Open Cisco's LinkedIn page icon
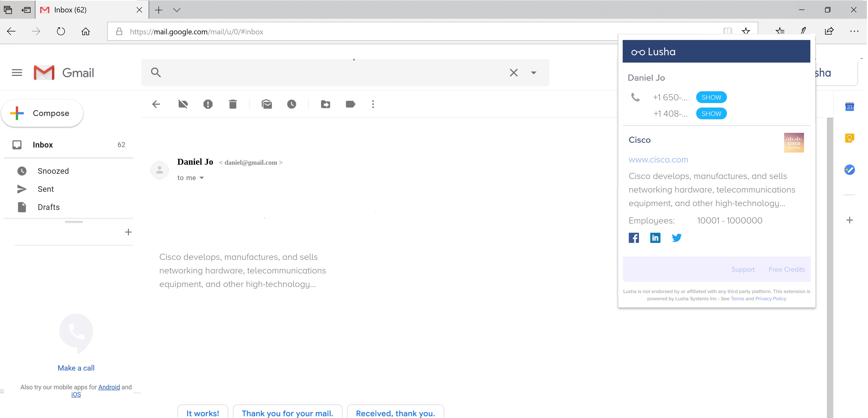Screen dimensions: 868x418 [655, 238]
